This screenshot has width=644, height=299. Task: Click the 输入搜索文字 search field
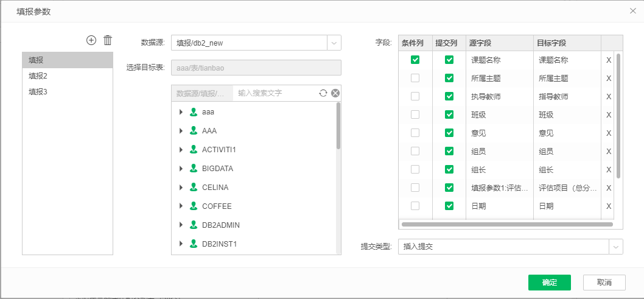pyautogui.click(x=275, y=93)
